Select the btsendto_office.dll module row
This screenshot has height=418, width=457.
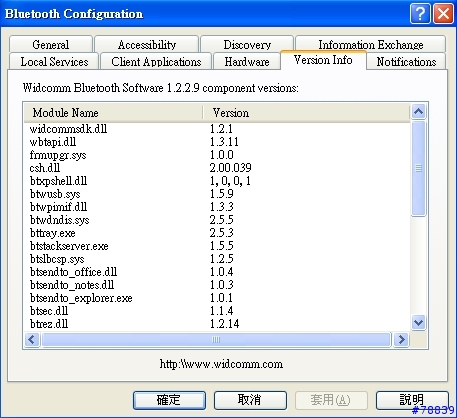[217, 272]
